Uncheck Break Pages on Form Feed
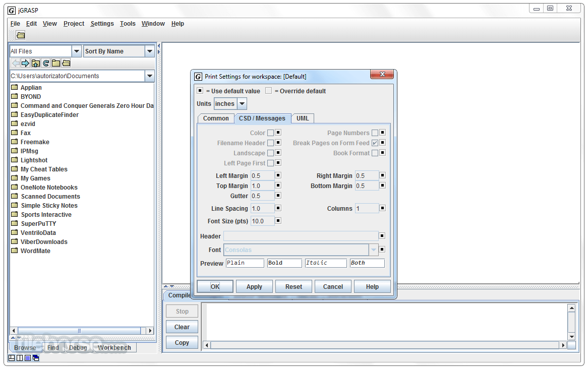Viewport: 588px width, 369px height. [x=375, y=143]
